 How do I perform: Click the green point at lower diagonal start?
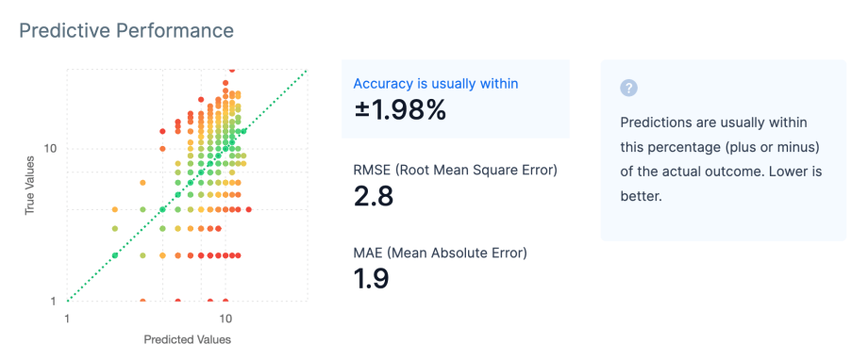(115, 255)
